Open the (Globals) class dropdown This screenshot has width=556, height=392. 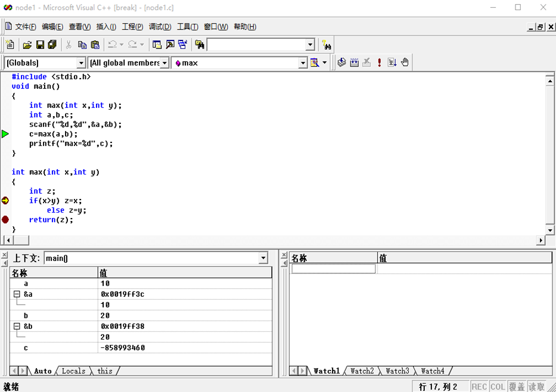pyautogui.click(x=81, y=63)
